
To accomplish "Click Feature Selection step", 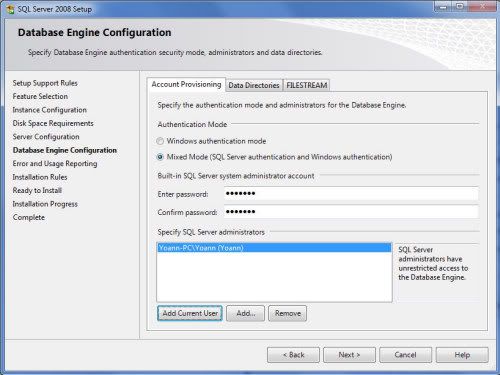I will click(40, 96).
